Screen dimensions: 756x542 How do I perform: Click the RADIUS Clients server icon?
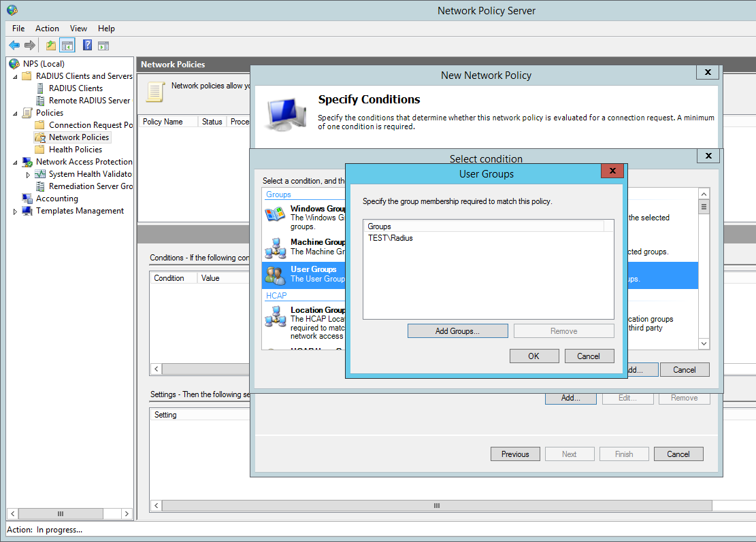click(41, 88)
